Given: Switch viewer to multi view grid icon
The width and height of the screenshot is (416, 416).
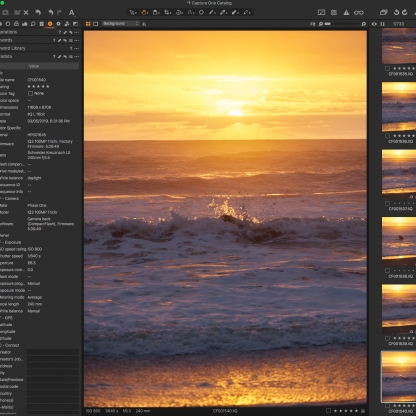Looking at the screenshot, I should [x=88, y=24].
